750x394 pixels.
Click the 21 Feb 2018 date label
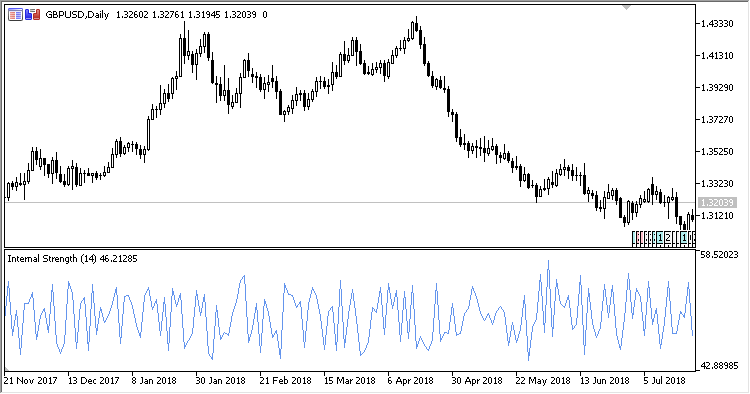(285, 381)
